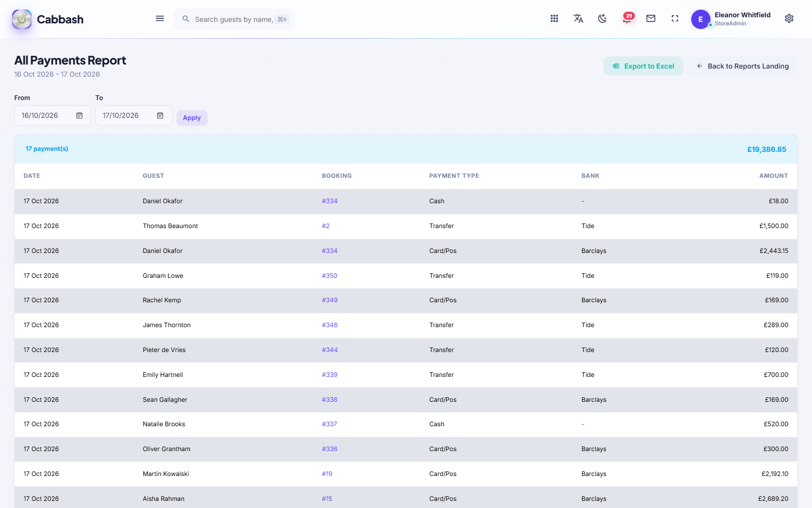Image resolution: width=812 pixels, height=508 pixels.
Task: Open the From date calendar picker
Action: tap(80, 116)
